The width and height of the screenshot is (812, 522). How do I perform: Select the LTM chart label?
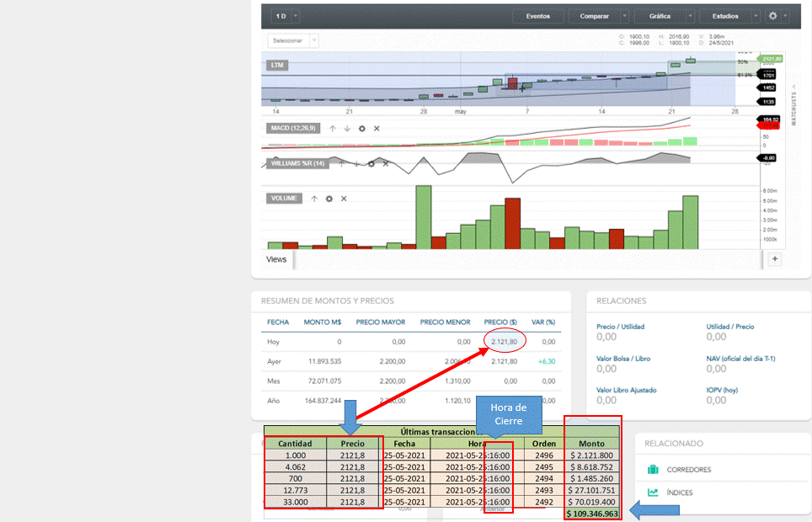coord(277,66)
